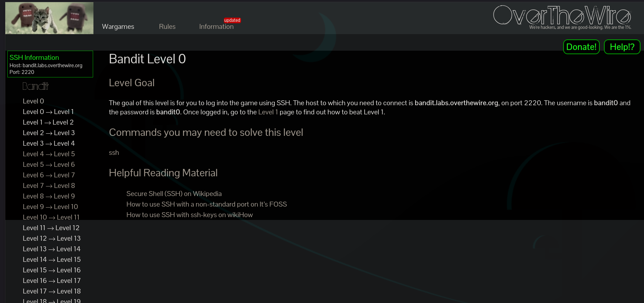Open Level 9 → Level 10 page
The width and height of the screenshot is (644, 303).
[50, 207]
